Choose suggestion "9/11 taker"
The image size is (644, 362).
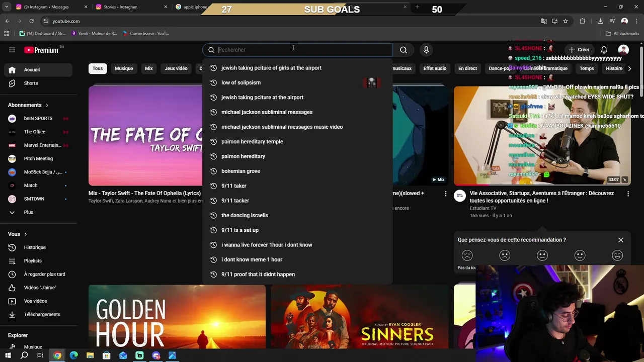coord(297,186)
